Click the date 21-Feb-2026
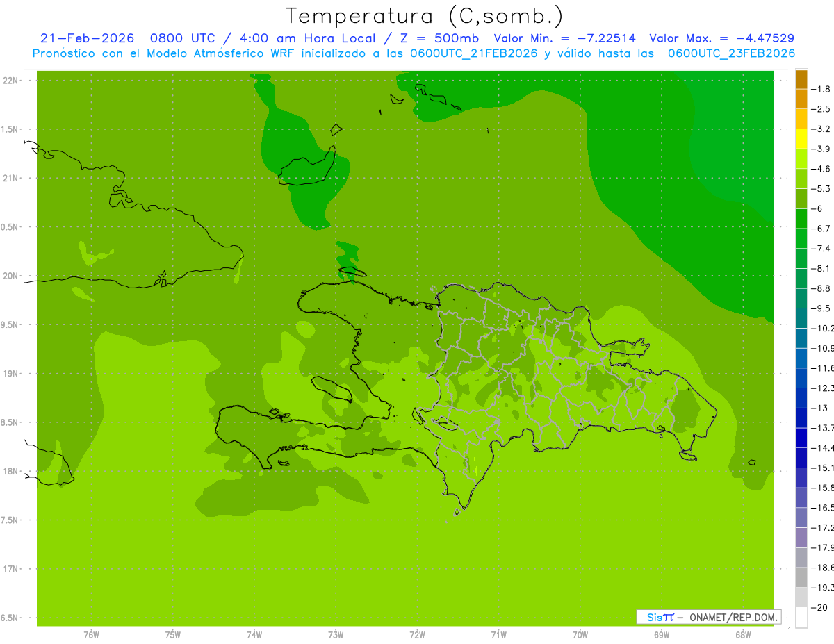Viewport: 834px width, 644px height. [x=87, y=38]
